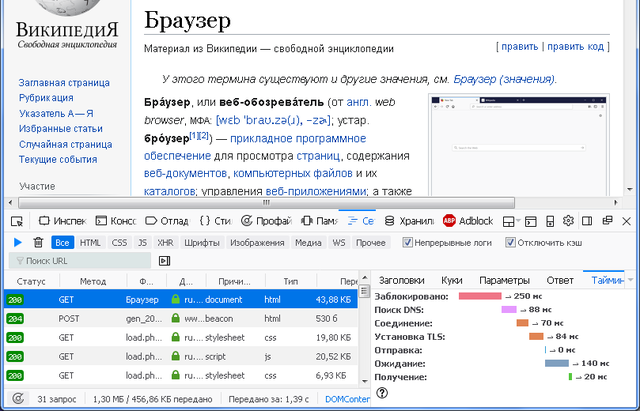Select the GET Браузер document request row

click(x=181, y=300)
